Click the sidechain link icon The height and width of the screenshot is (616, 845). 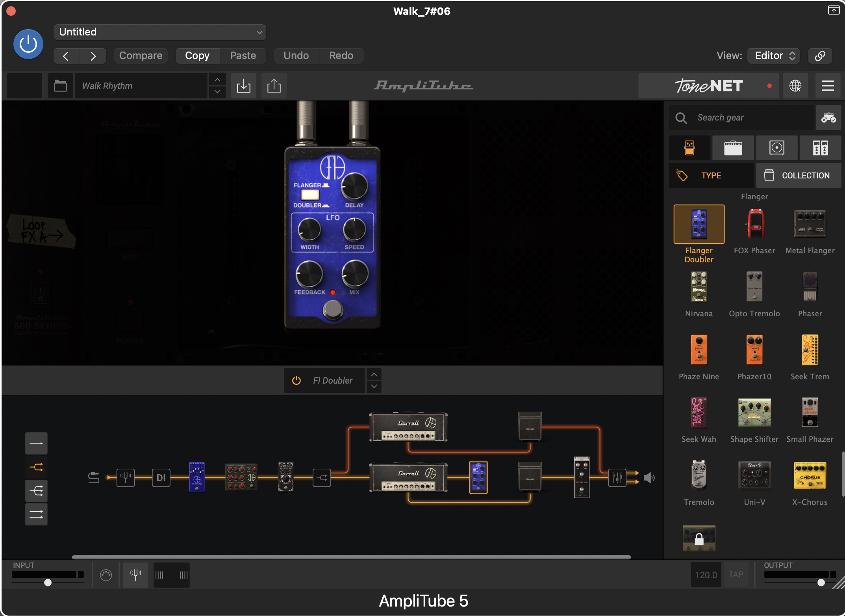[820, 56]
